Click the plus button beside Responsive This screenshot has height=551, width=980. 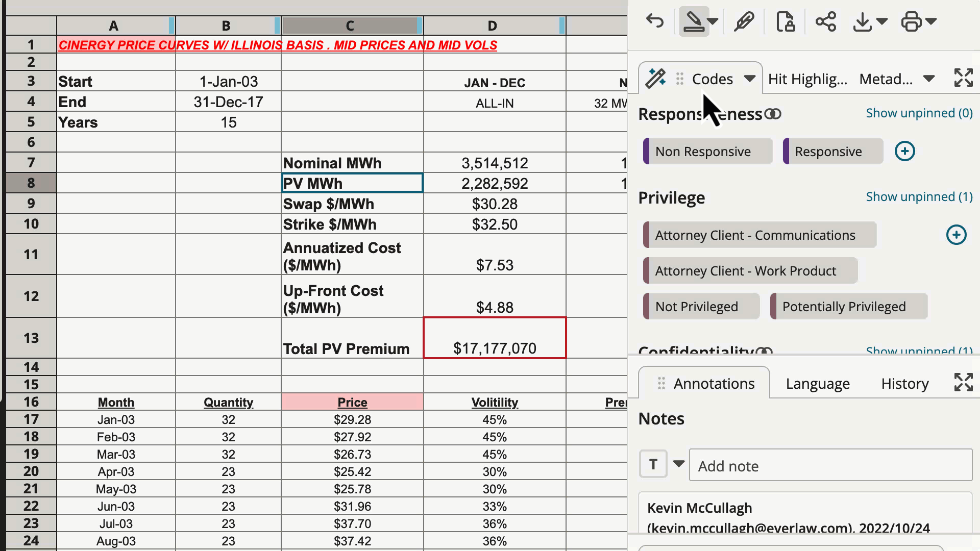coord(904,151)
